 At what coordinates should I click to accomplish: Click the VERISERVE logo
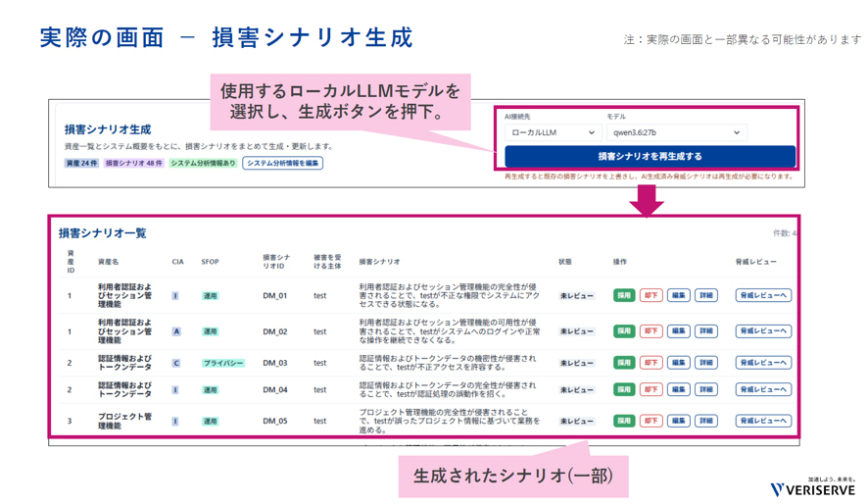pos(812,489)
